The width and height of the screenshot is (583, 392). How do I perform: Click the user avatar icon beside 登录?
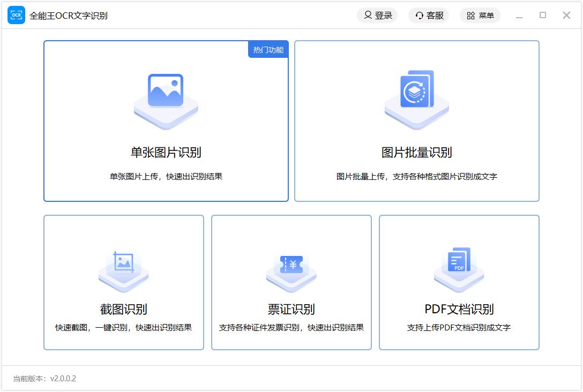tap(368, 16)
